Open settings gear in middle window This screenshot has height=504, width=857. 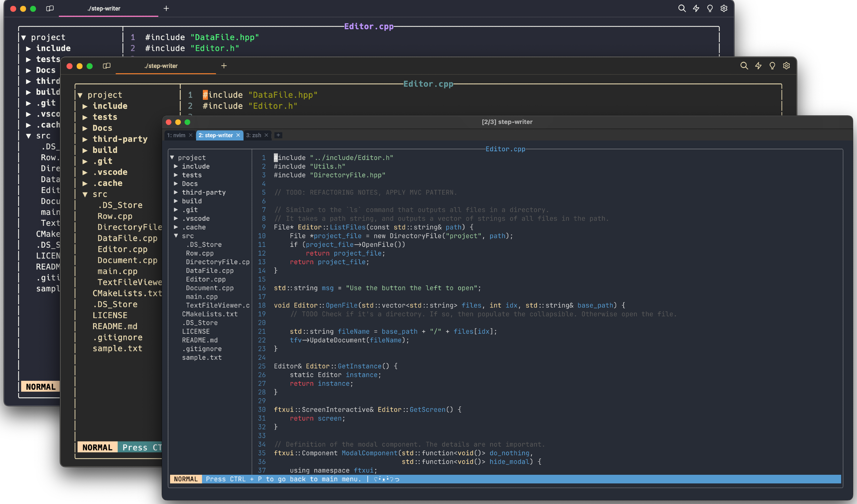pos(786,66)
